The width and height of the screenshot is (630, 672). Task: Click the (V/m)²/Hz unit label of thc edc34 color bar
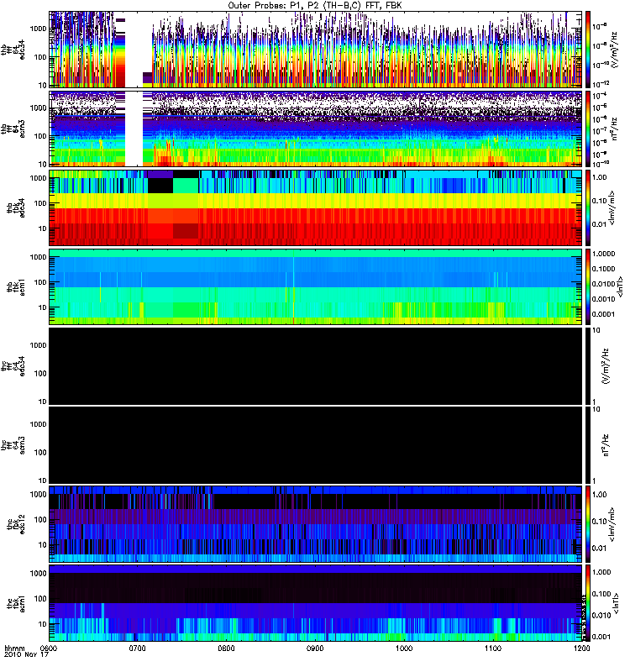click(x=606, y=365)
